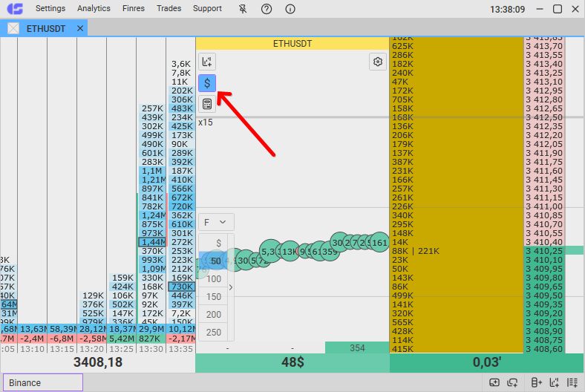
Task: Open the ETHUSDT panel gear settings
Action: (378, 62)
